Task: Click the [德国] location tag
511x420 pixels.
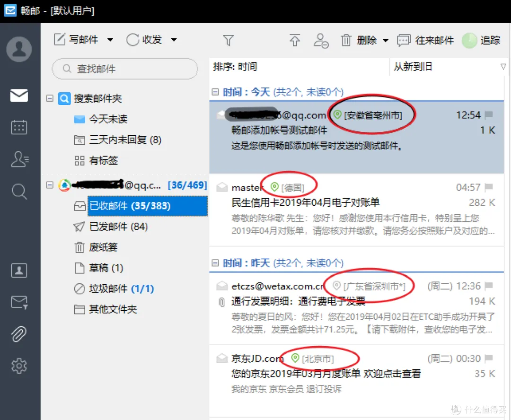Action: pyautogui.click(x=288, y=187)
